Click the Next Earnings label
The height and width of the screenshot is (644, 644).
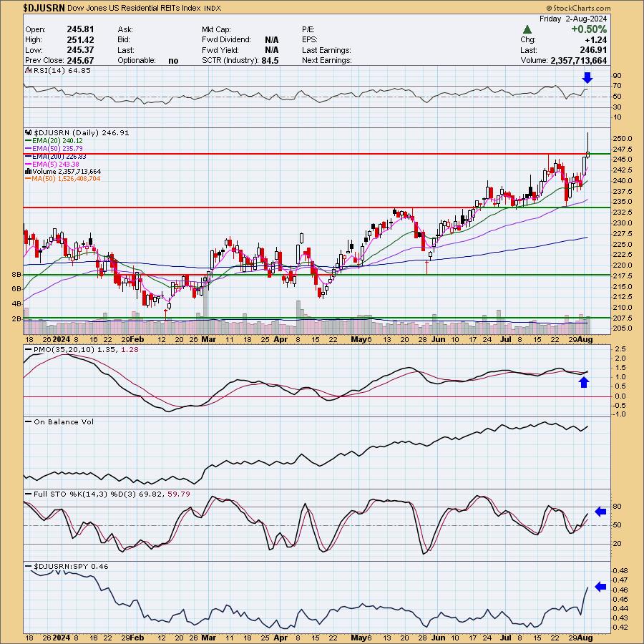326,60
